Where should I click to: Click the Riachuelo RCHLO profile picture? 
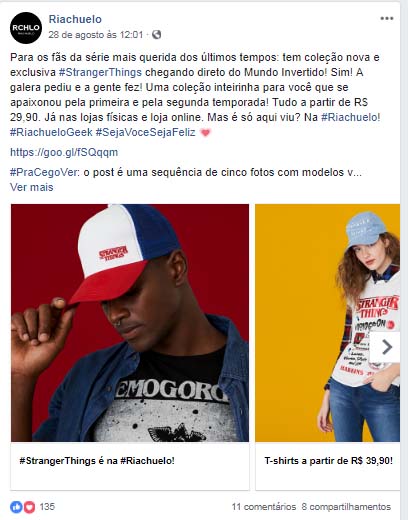26,28
